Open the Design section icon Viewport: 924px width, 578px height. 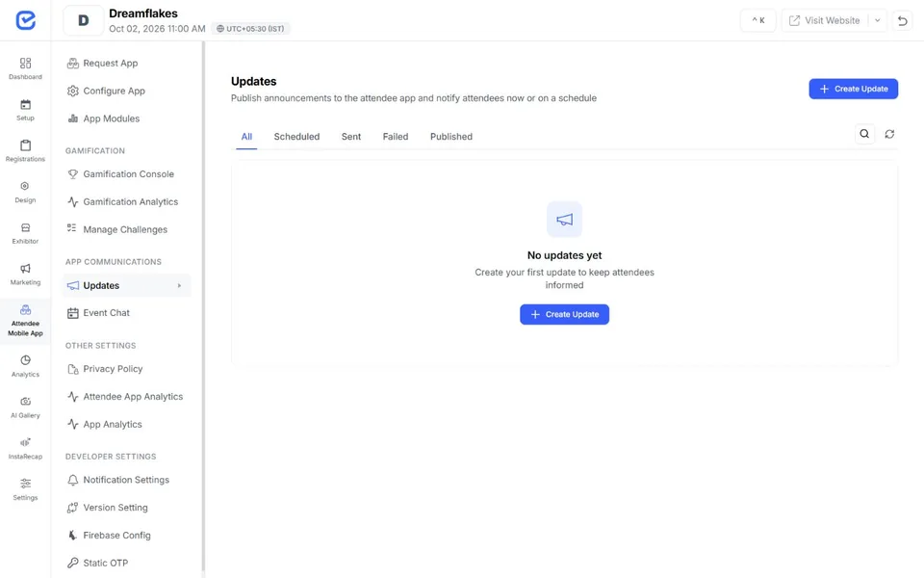point(25,186)
